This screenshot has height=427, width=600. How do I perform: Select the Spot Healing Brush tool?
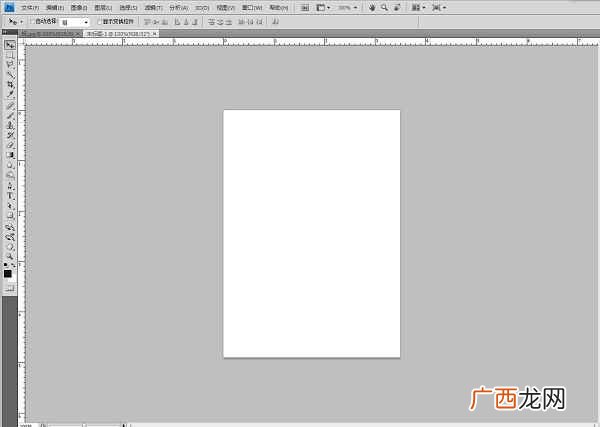tap(10, 106)
